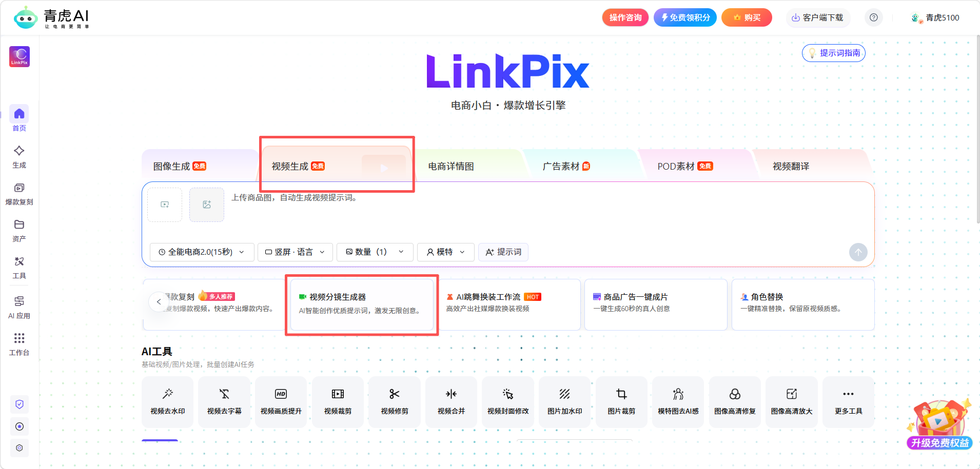Open 视频合并 tool
The image size is (980, 469).
452,402
